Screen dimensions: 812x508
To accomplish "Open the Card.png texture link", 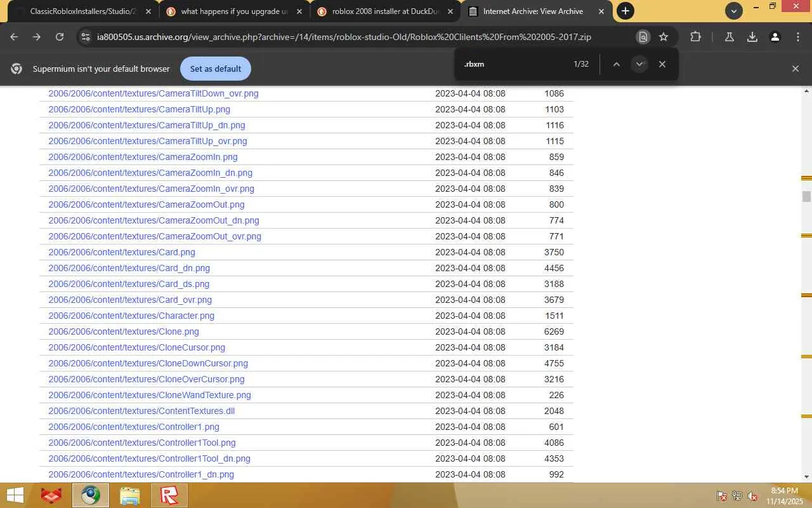I will coord(122,252).
